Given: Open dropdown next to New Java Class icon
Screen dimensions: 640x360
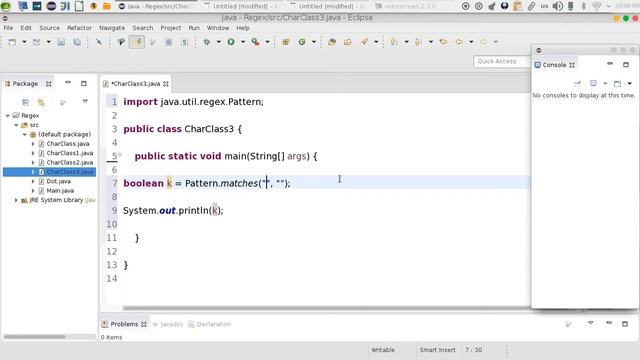Looking at the screenshot, I should (313, 42).
